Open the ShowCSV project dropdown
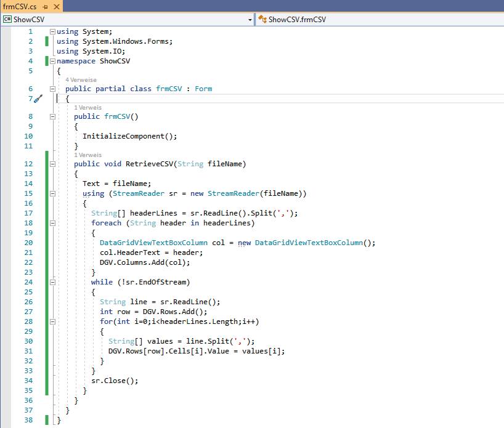The height and width of the screenshot is (428, 504). click(x=250, y=20)
